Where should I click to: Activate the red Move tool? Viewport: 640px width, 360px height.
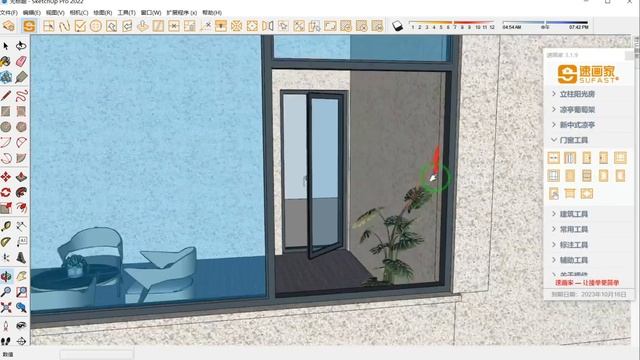click(6, 177)
